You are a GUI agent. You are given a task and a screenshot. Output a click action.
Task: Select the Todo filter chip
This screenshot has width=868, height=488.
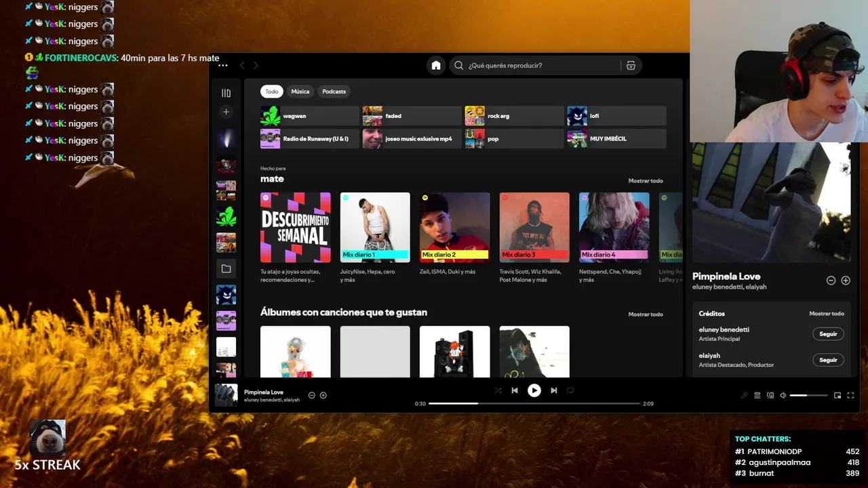[x=272, y=91]
